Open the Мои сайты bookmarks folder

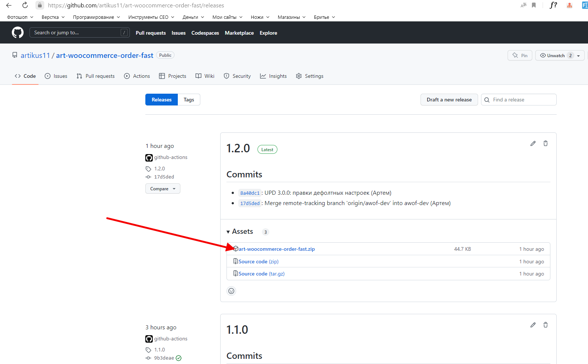point(227,17)
